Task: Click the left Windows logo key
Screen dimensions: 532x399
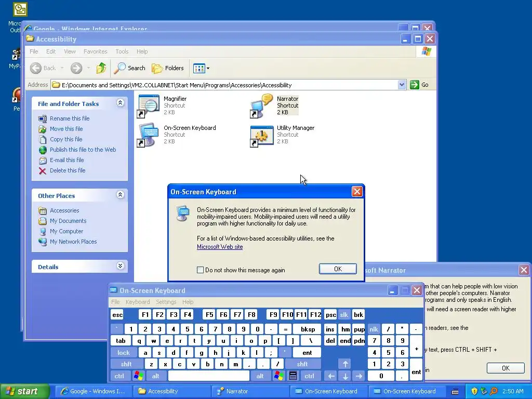Action: [x=138, y=376]
